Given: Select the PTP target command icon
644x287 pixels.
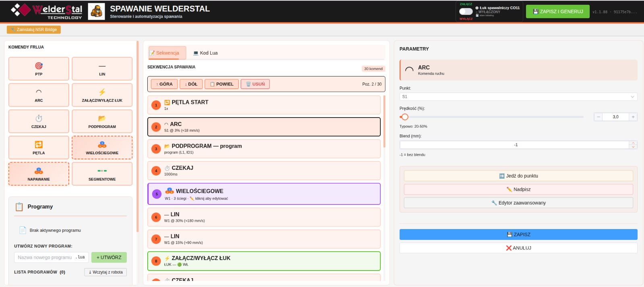Looking at the screenshot, I should point(39,66).
